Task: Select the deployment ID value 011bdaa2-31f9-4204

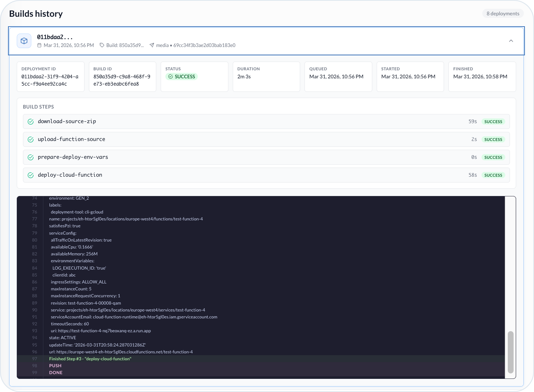Action: 50,80
